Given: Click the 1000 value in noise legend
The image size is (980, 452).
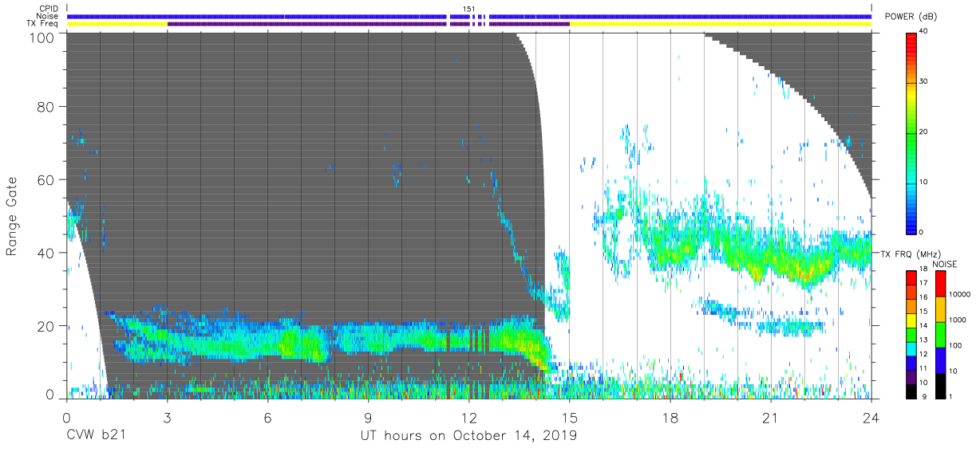Looking at the screenshot, I should tap(957, 319).
